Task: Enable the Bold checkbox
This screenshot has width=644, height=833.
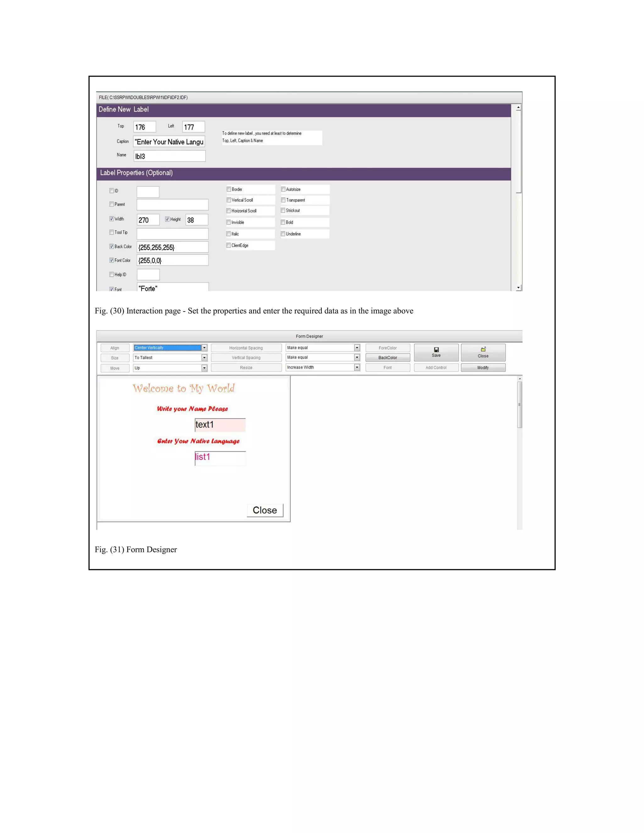Action: tap(283, 222)
